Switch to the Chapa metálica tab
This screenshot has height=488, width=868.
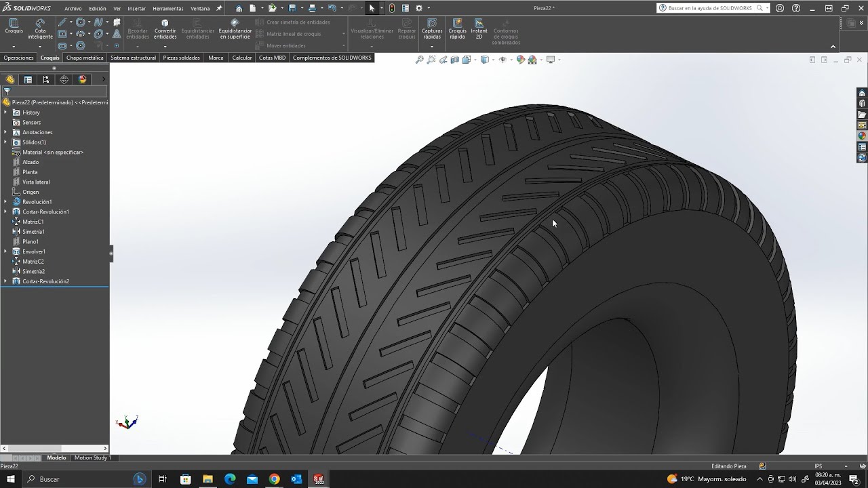(85, 58)
